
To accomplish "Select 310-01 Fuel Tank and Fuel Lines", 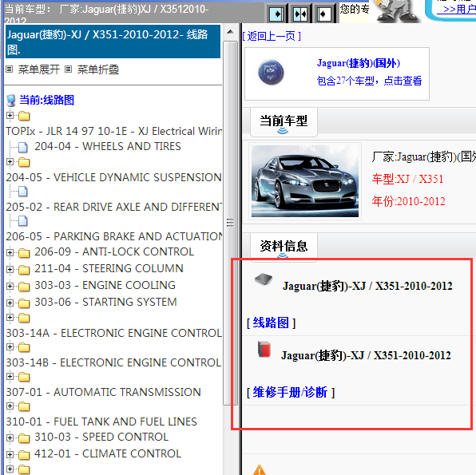I will pyautogui.click(x=101, y=422).
